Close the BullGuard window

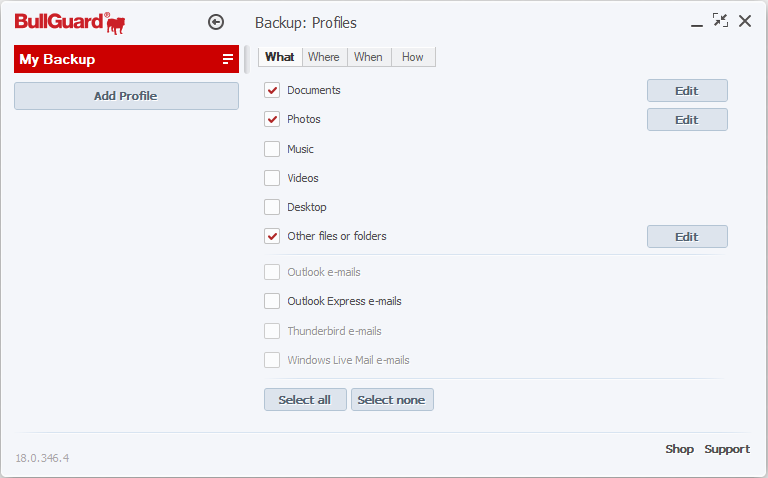(745, 21)
